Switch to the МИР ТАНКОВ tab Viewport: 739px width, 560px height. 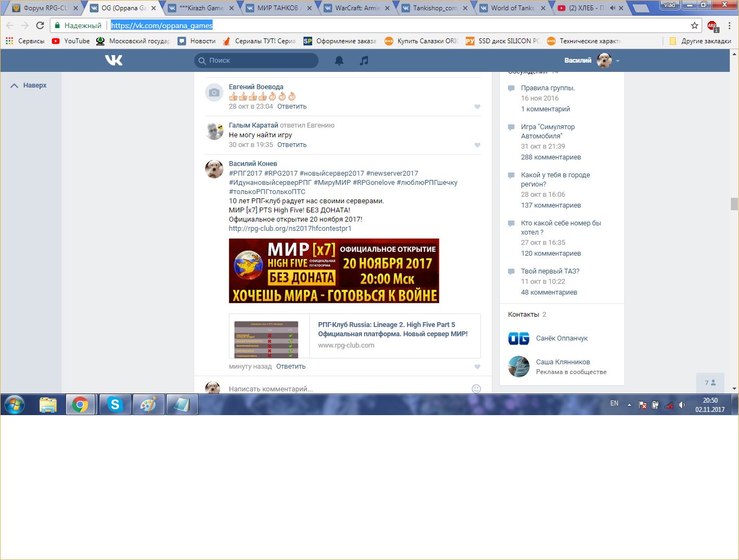tap(277, 8)
